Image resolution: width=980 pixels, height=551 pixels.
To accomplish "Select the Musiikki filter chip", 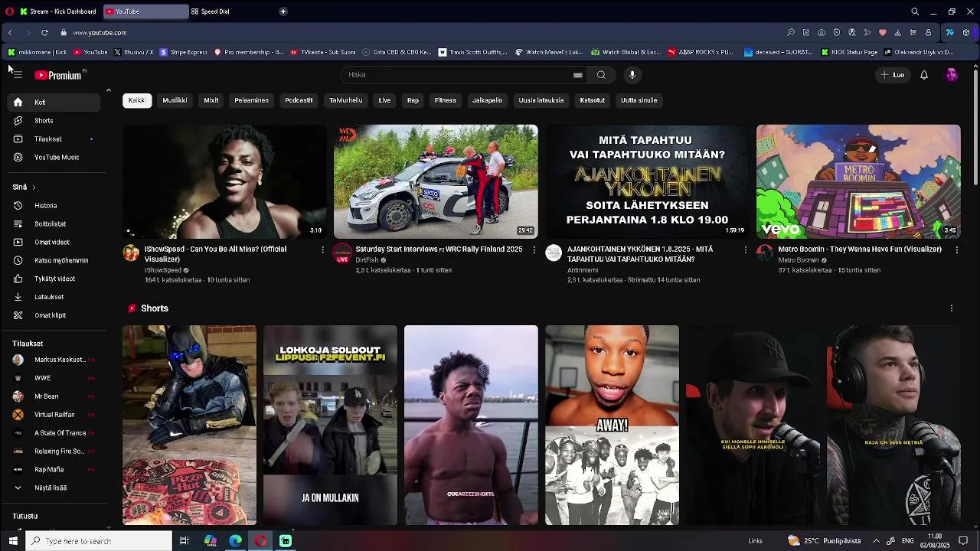I will pos(175,100).
